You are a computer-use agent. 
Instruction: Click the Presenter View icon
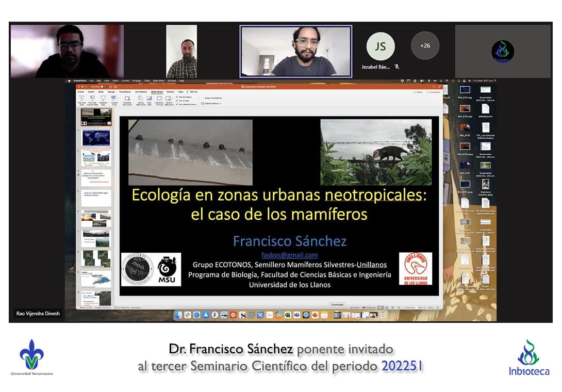tap(103, 99)
